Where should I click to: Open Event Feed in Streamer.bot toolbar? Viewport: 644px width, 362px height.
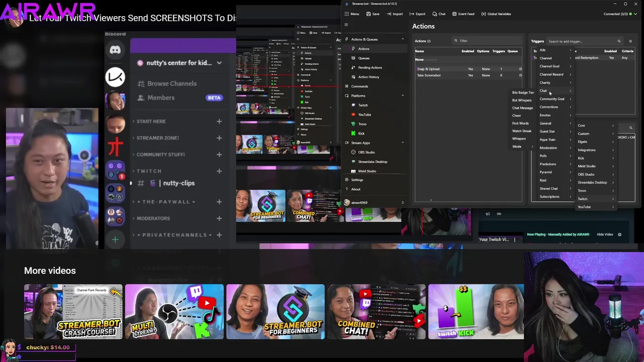coord(463,14)
